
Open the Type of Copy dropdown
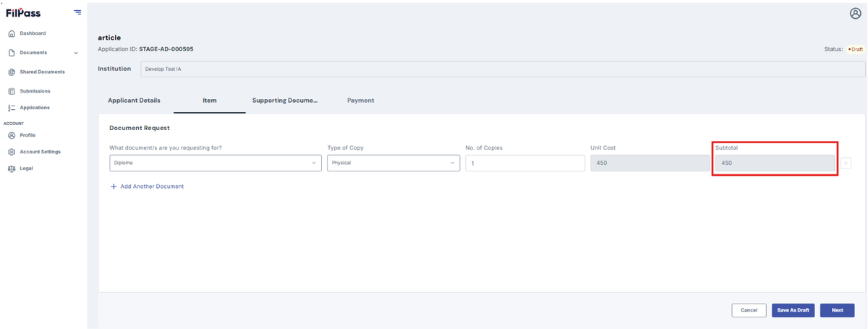pos(393,163)
